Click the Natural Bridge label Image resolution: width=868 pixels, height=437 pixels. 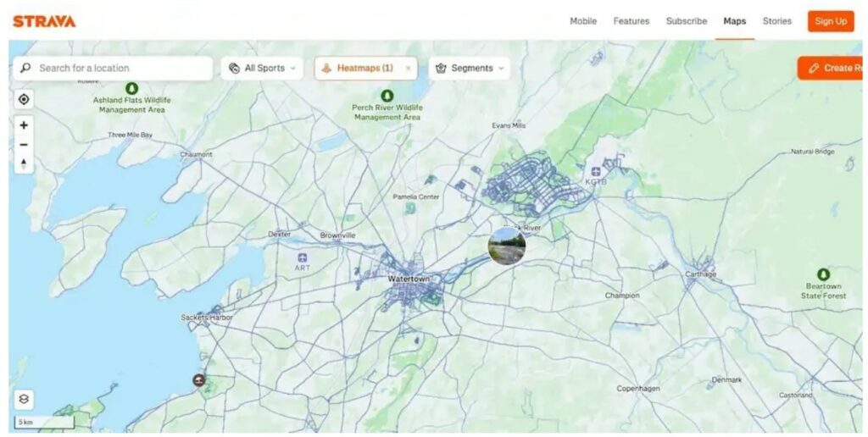[812, 152]
